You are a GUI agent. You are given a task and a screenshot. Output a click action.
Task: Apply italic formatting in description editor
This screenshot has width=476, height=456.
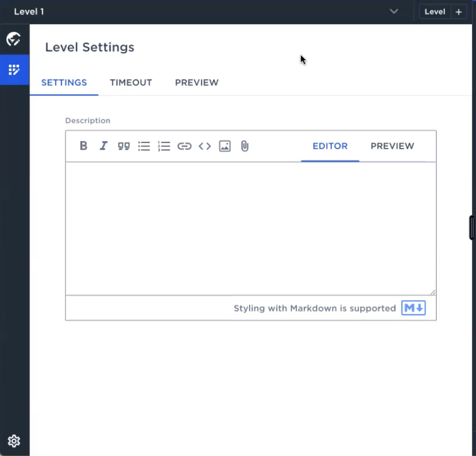[104, 146]
